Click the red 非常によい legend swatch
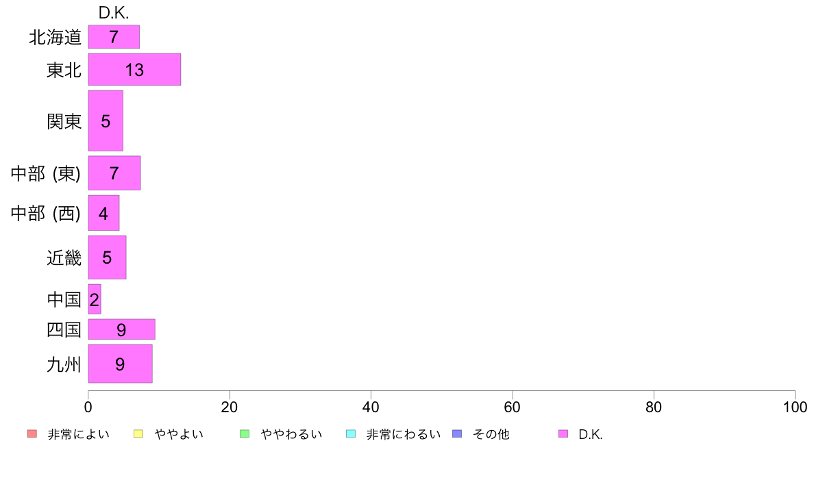 tap(32, 434)
